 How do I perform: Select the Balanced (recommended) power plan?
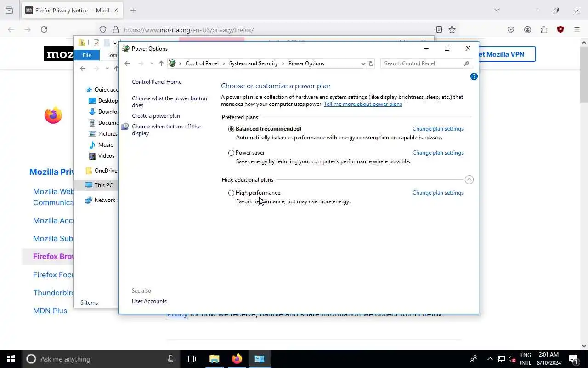232,129
